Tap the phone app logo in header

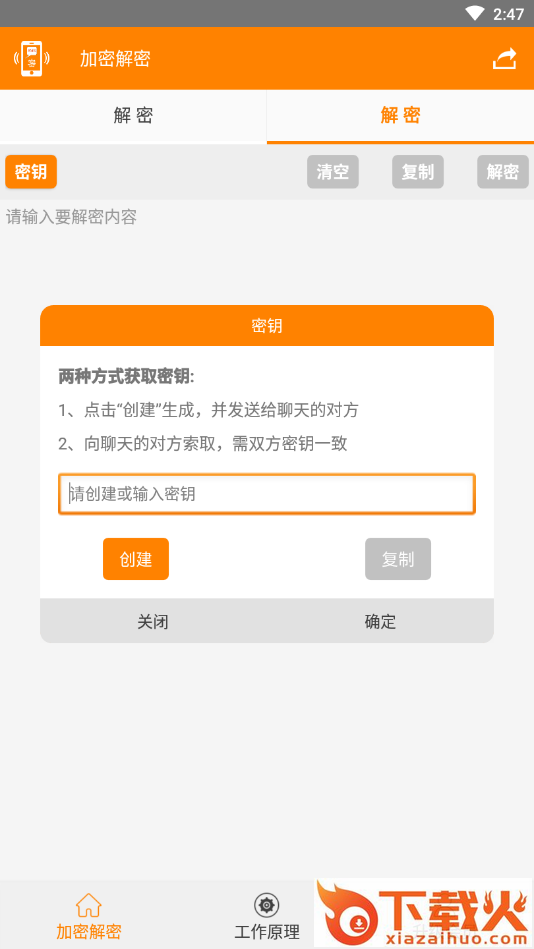(x=31, y=59)
